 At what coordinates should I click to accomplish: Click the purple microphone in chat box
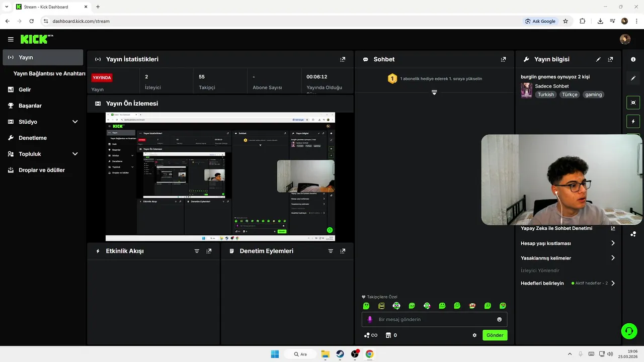pos(370,319)
